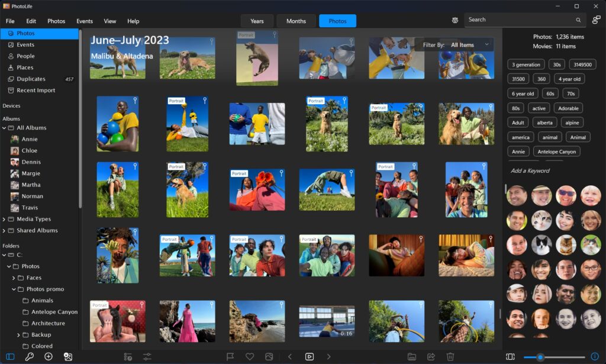Go to next item arrow

(x=329, y=357)
